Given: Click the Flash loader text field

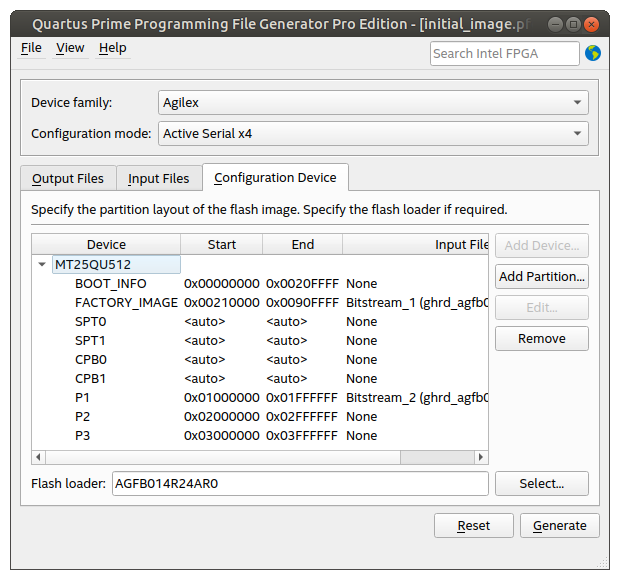Looking at the screenshot, I should click(300, 483).
